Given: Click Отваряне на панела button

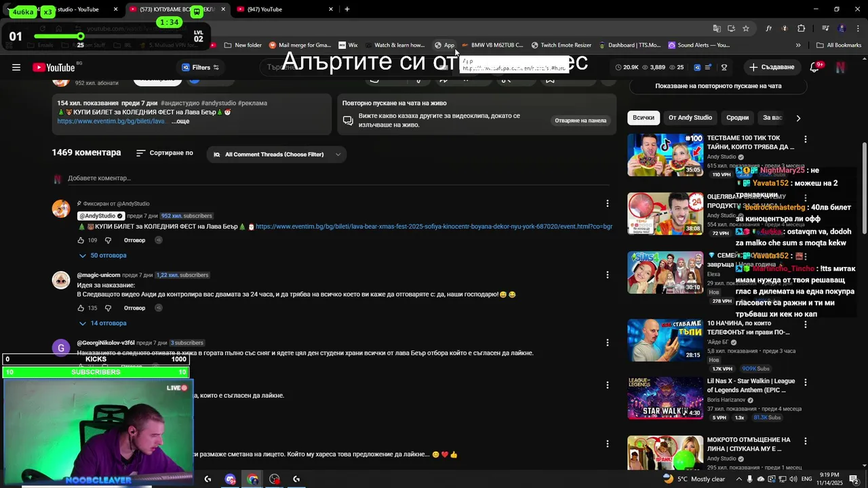Looking at the screenshot, I should pos(580,121).
